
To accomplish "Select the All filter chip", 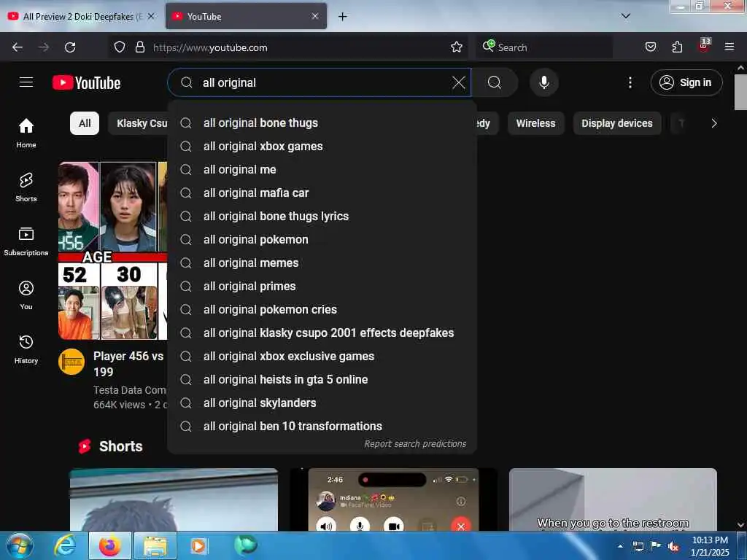I will (x=85, y=123).
